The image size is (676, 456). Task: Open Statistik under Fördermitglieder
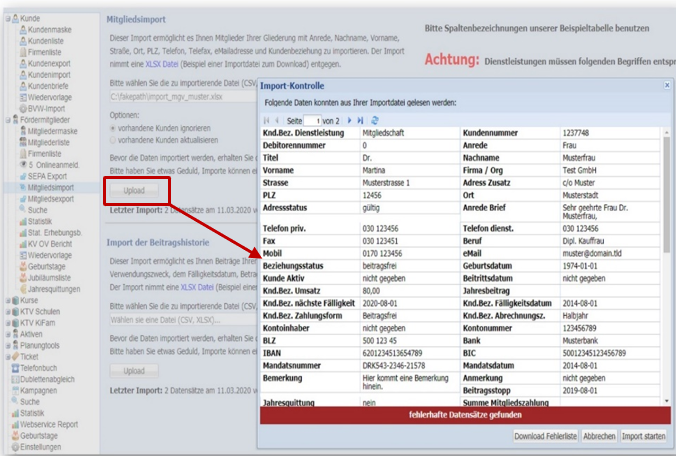[x=36, y=222]
